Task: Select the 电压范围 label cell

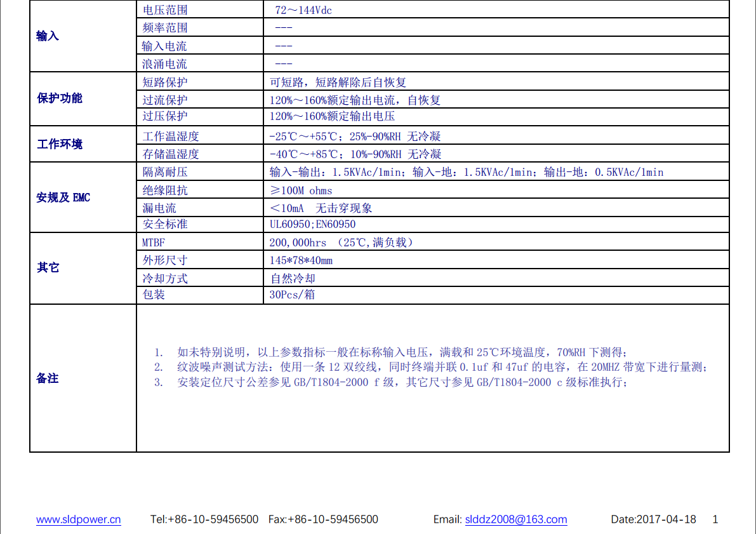Action: click(x=165, y=10)
